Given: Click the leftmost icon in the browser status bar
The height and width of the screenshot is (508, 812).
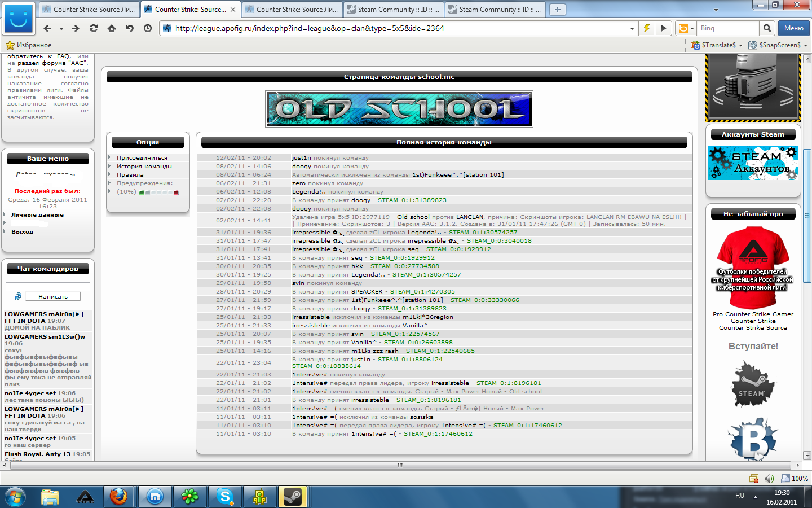Looking at the screenshot, I should 754,479.
